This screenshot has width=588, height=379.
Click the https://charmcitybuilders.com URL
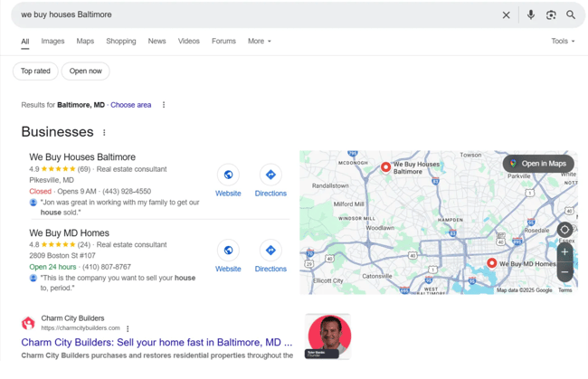[81, 328]
